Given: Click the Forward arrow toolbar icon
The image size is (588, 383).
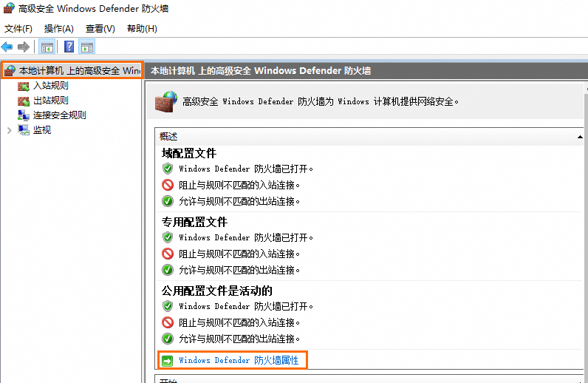Looking at the screenshot, I should click(x=24, y=47).
